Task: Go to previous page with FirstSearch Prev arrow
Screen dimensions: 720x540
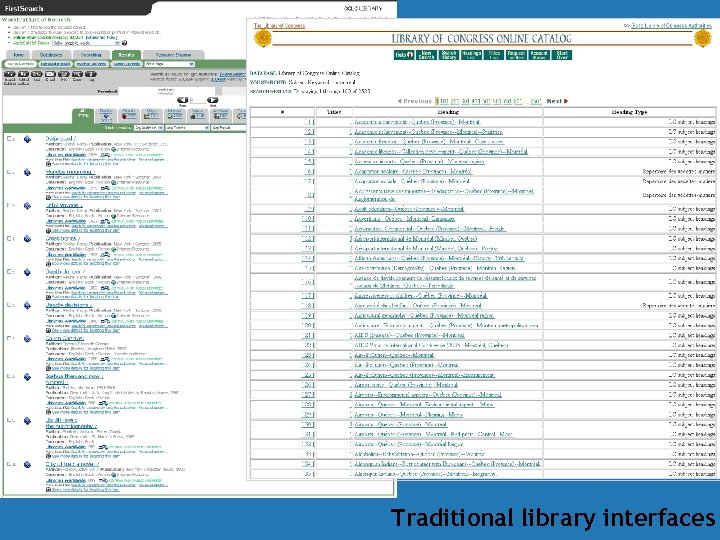Action: point(183,100)
